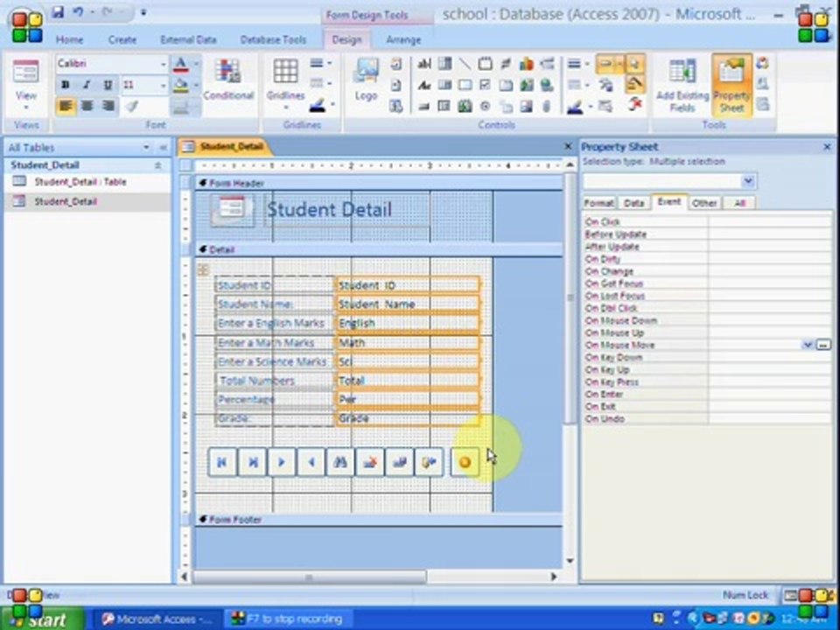840x630 pixels.
Task: Select the Rectangle control tool
Action: [465, 85]
